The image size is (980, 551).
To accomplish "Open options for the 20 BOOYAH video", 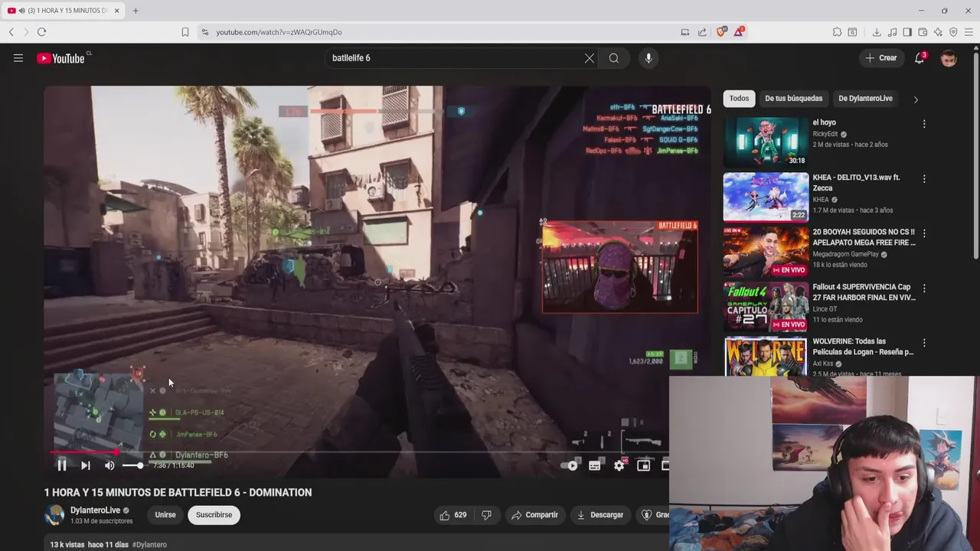I will pyautogui.click(x=924, y=233).
